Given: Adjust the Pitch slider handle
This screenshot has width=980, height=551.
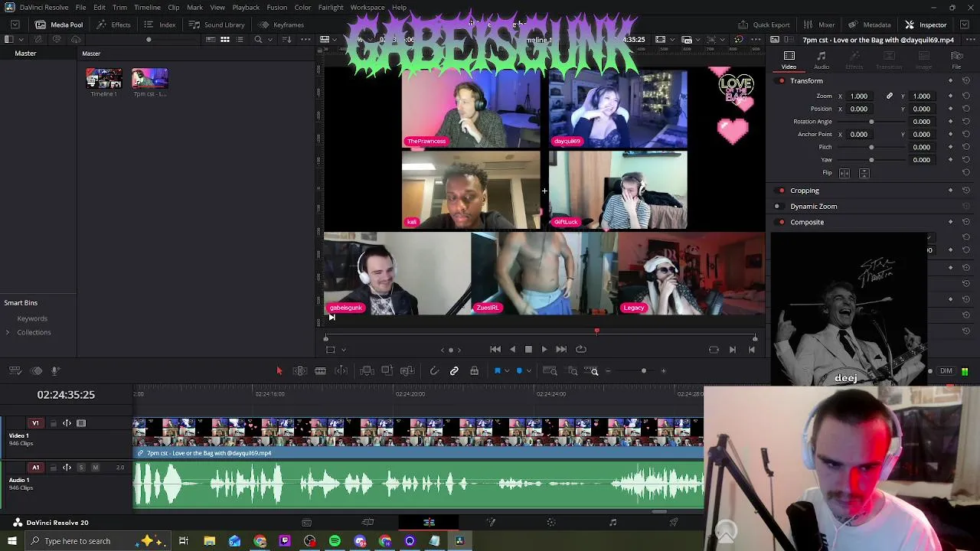Looking at the screenshot, I should pos(871,147).
